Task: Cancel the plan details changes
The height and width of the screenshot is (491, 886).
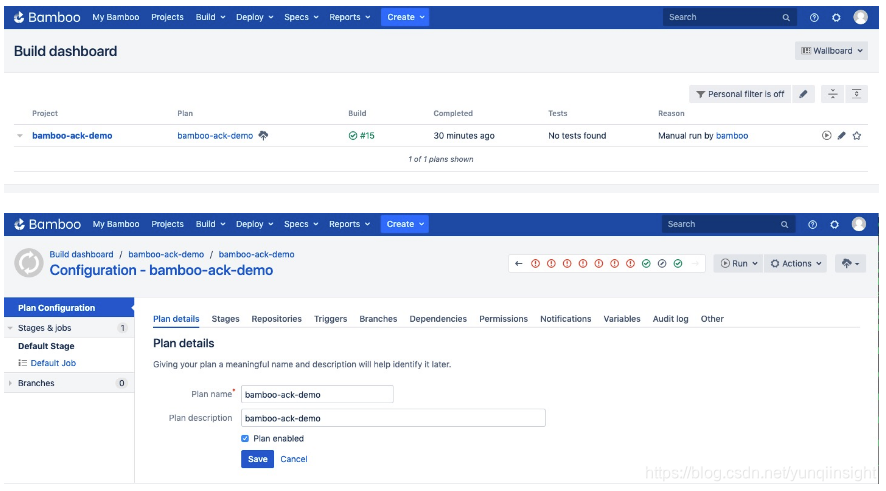Action: point(294,459)
